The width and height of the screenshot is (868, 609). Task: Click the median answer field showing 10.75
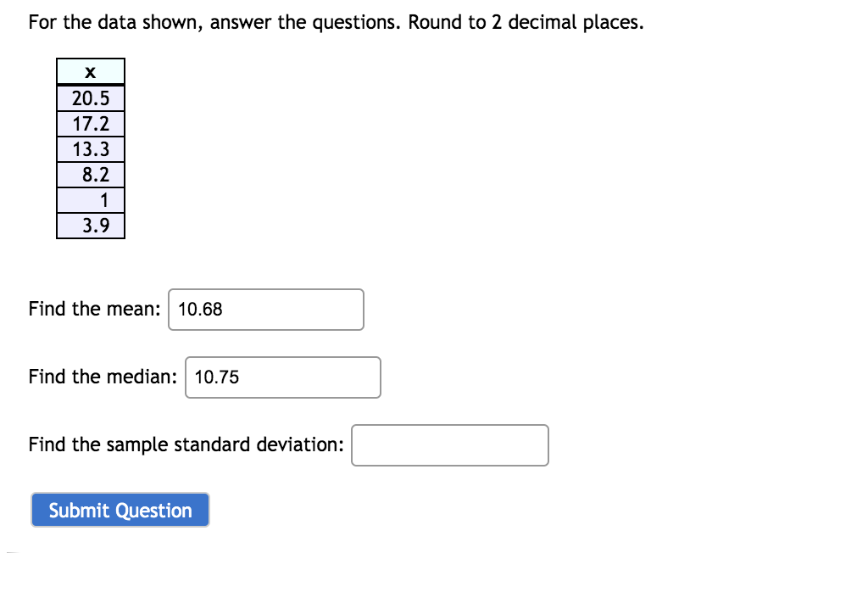tap(282, 377)
